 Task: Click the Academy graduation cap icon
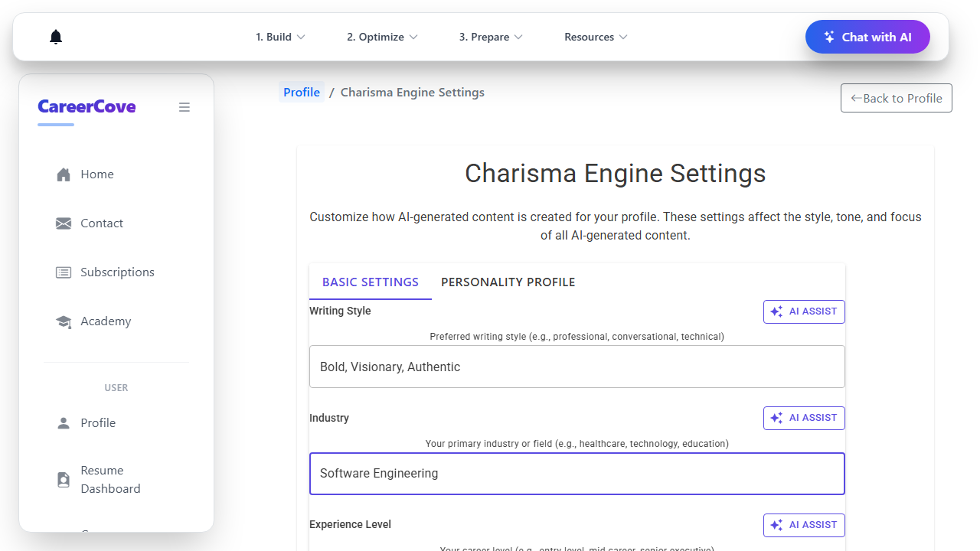click(64, 321)
